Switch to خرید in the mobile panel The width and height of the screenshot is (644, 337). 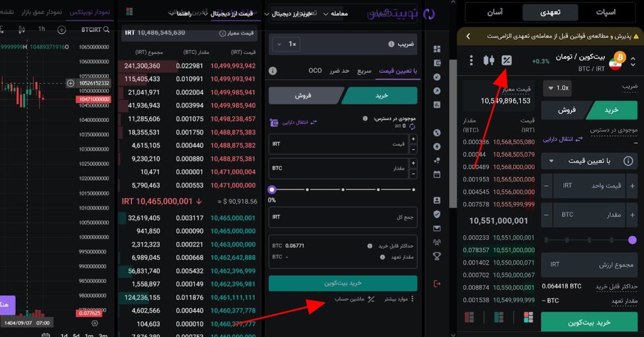(x=612, y=110)
